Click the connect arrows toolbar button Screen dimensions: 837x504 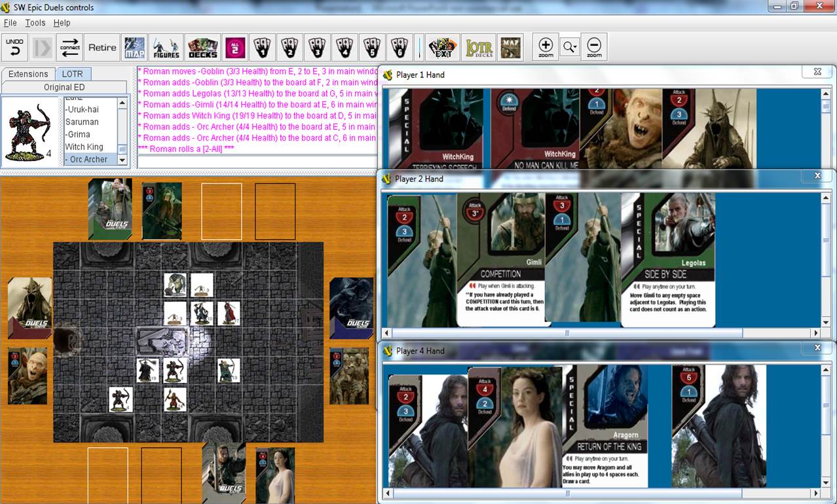tap(69, 48)
